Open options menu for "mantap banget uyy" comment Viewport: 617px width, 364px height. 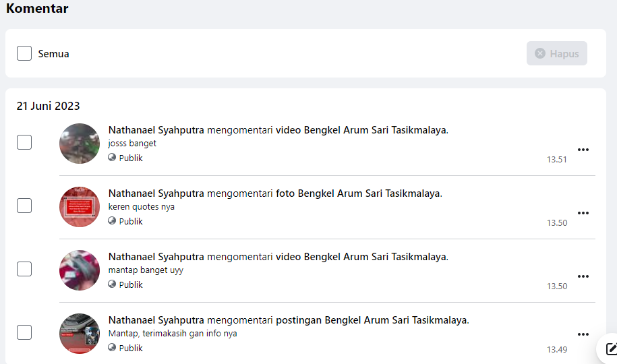click(583, 276)
